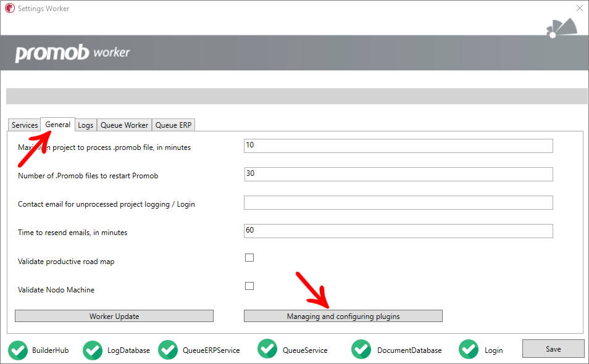Enable Validate productive road map checkbox
This screenshot has height=364, width=589.
pyautogui.click(x=249, y=257)
